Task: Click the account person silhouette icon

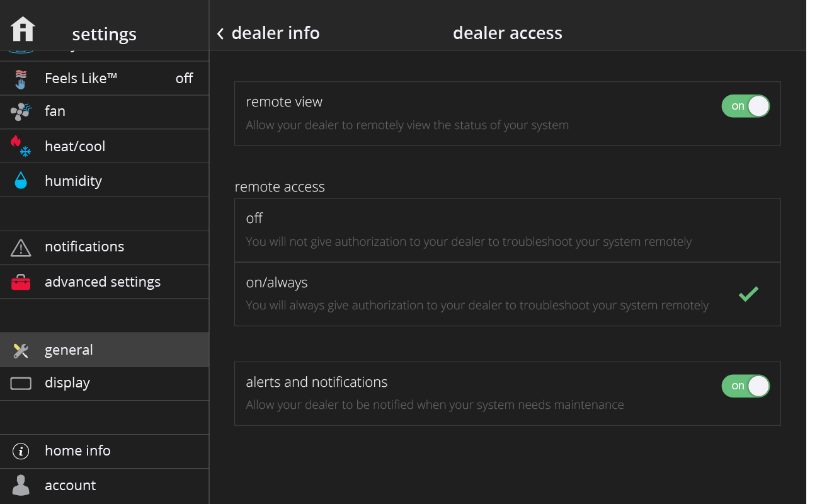Action: point(21,485)
